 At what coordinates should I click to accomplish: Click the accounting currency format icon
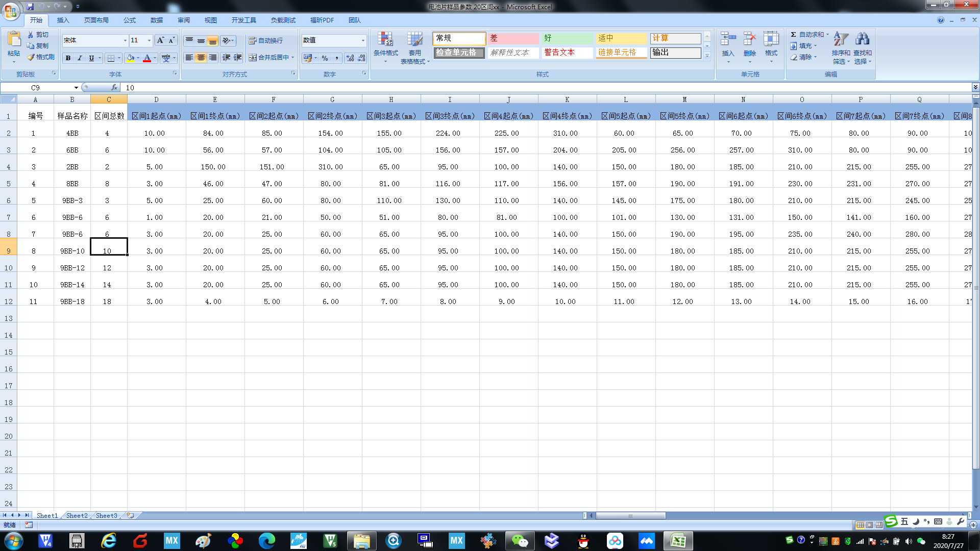click(x=307, y=58)
